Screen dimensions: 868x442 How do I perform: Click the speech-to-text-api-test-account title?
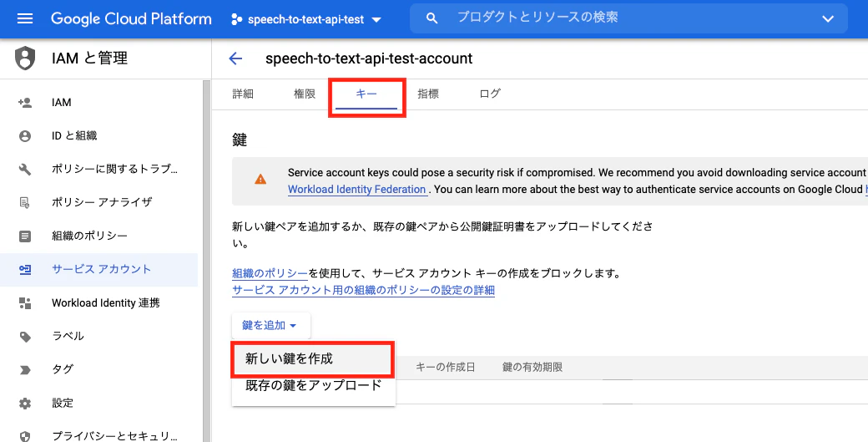[369, 58]
